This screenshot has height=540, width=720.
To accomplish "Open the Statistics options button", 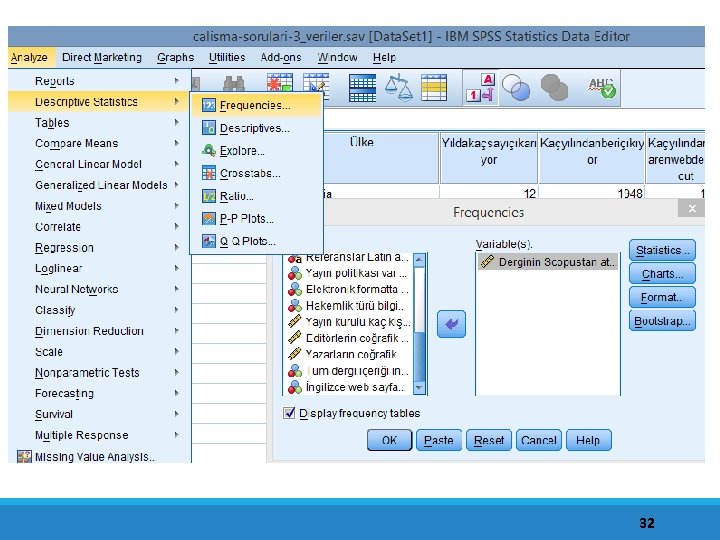I will pyautogui.click(x=662, y=250).
